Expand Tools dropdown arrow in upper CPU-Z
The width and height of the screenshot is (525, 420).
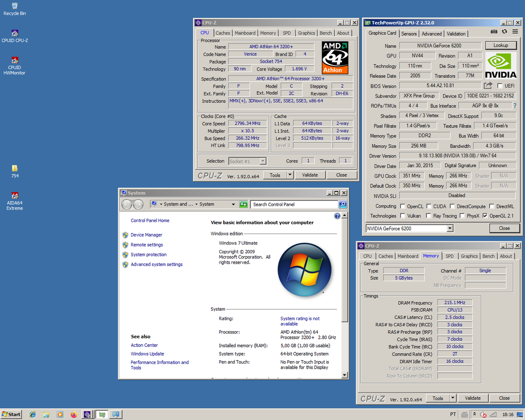290,175
